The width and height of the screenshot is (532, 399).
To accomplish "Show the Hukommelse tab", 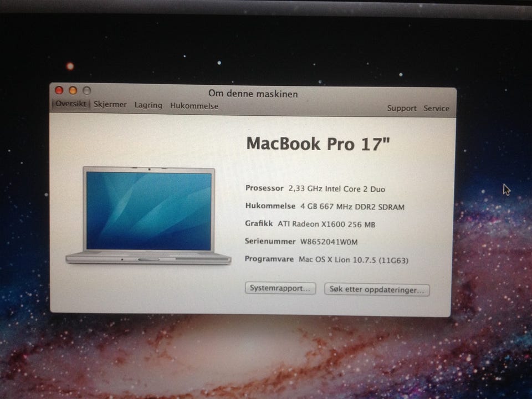I will pos(194,106).
